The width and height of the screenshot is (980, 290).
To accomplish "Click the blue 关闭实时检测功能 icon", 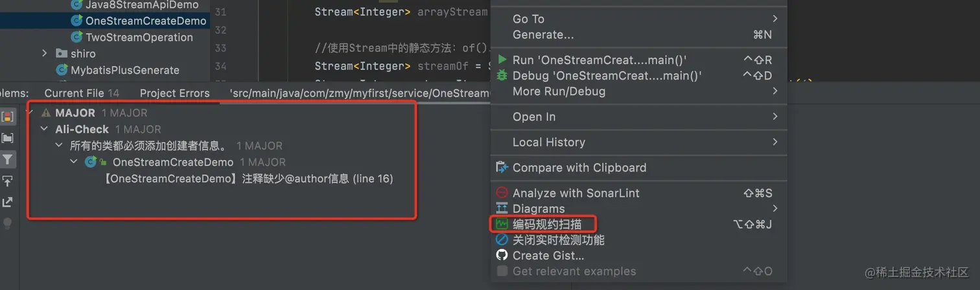I will [502, 240].
